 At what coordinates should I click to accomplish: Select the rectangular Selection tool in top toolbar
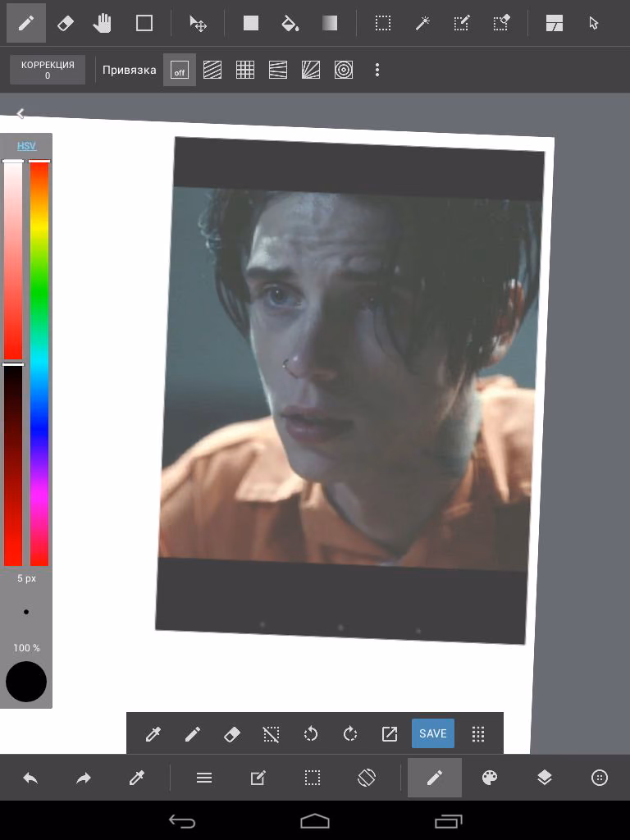(382, 23)
